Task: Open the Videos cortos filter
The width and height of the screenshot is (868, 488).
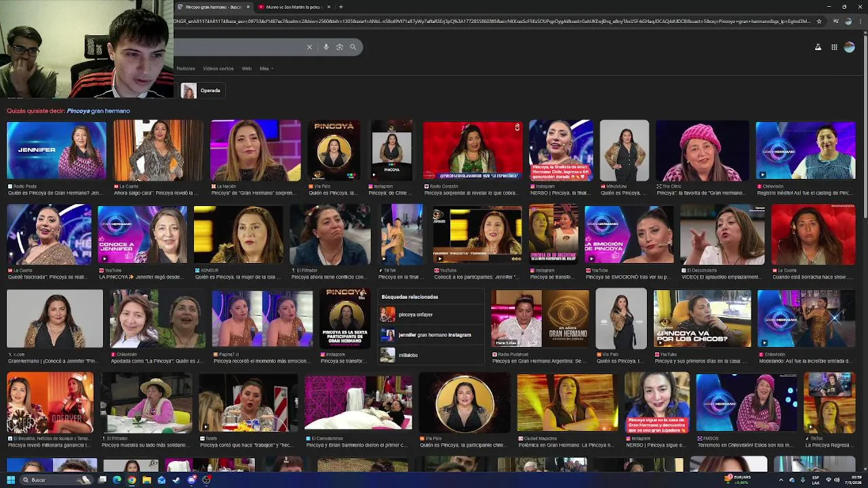Action: point(218,68)
